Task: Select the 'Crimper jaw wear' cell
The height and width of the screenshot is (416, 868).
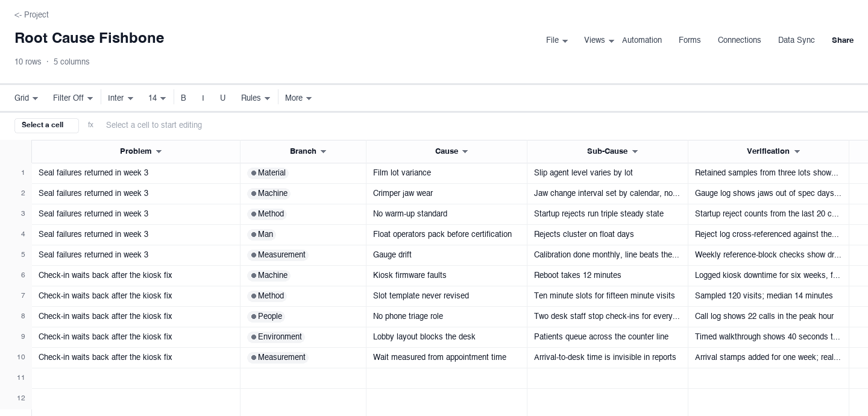Action: coord(447,194)
